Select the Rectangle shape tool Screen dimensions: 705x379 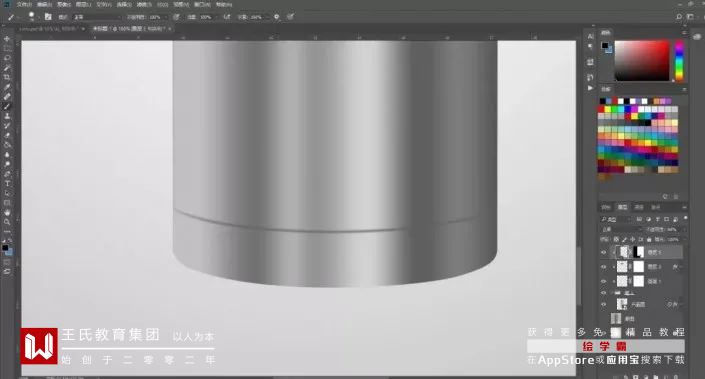click(7, 203)
